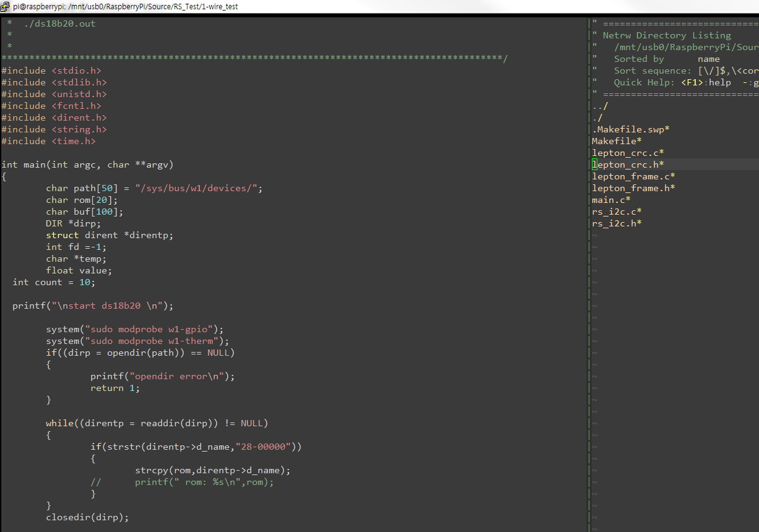Open lepton_frame.h* in the listing
759x532 pixels.
[633, 188]
